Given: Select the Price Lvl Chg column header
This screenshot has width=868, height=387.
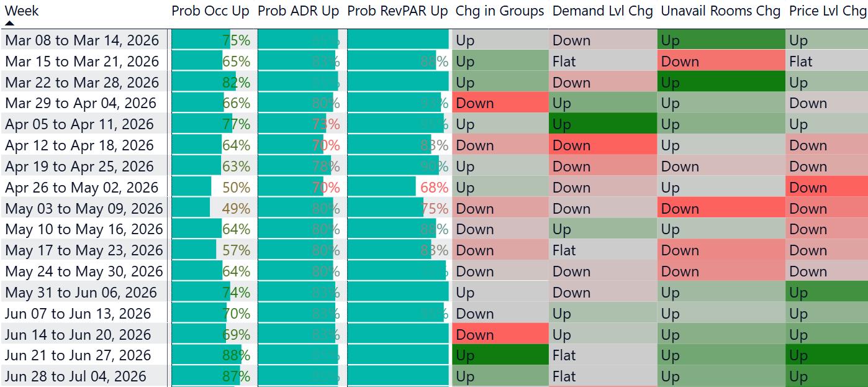Looking at the screenshot, I should point(827,11).
